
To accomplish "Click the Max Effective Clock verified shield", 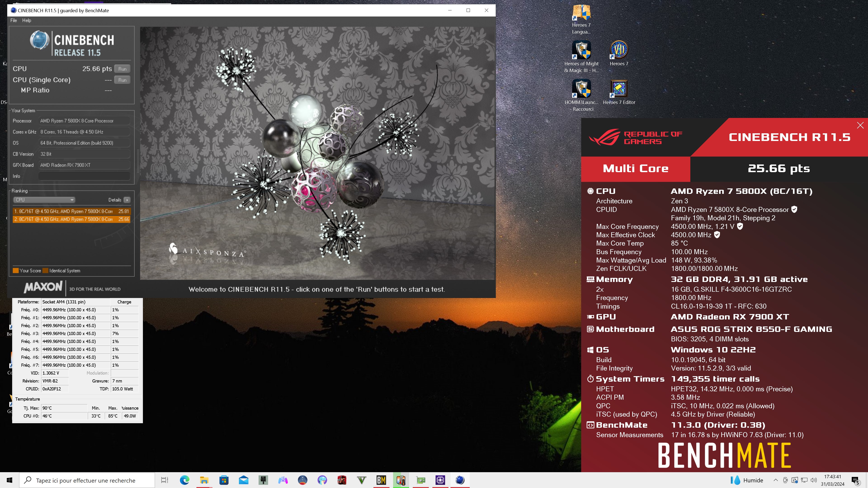I will pyautogui.click(x=717, y=235).
